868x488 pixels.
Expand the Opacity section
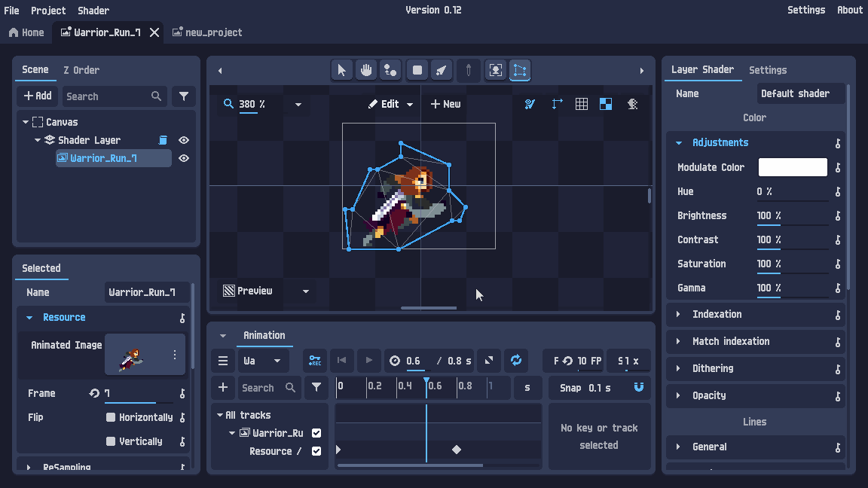[x=679, y=395]
